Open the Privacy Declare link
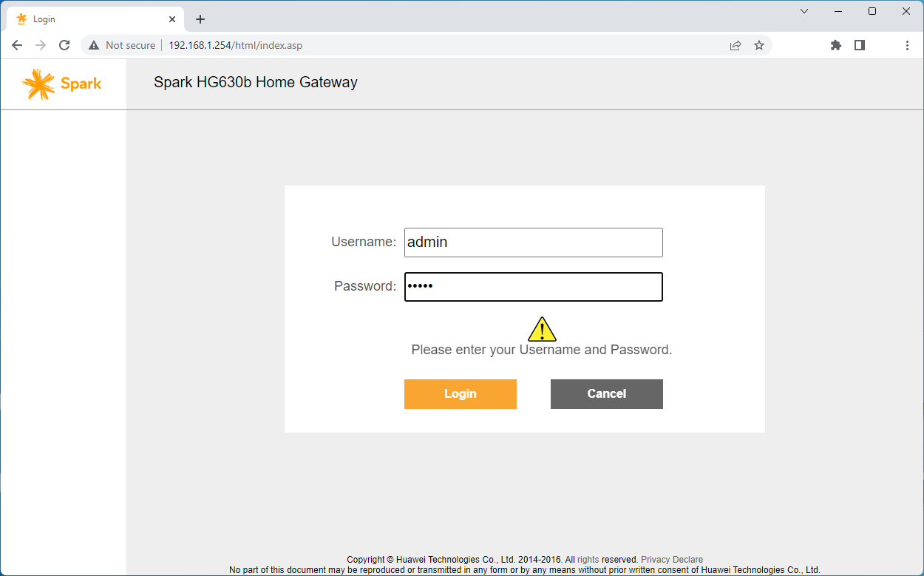 point(672,560)
